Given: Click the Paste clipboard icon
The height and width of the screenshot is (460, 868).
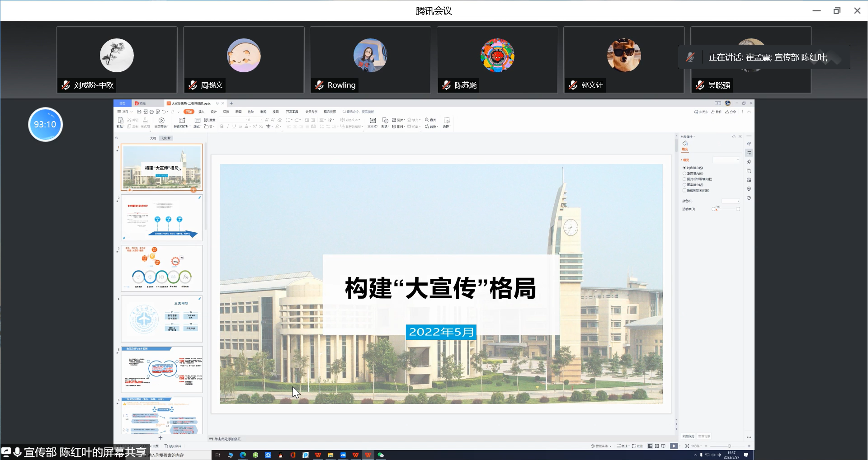Looking at the screenshot, I should 121,121.
